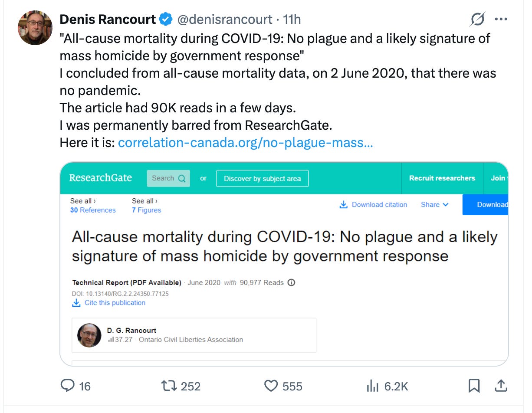532x413 pixels.
Task: Share the tweet using the upload arrow icon
Action: 500,385
